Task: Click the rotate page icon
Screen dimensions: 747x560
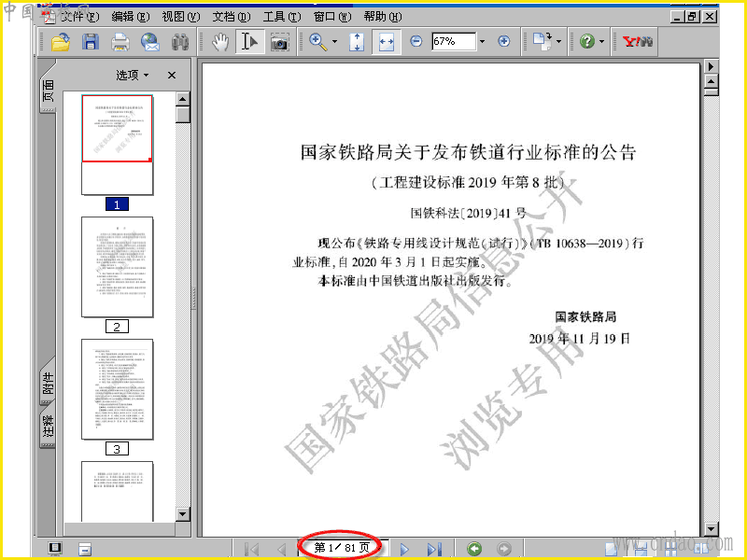Action: tap(543, 41)
